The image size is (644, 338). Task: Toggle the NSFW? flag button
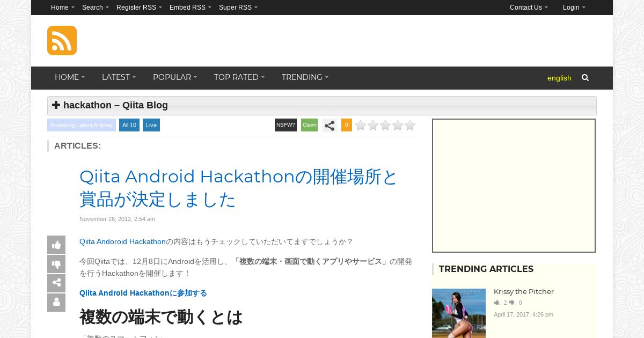(x=286, y=125)
